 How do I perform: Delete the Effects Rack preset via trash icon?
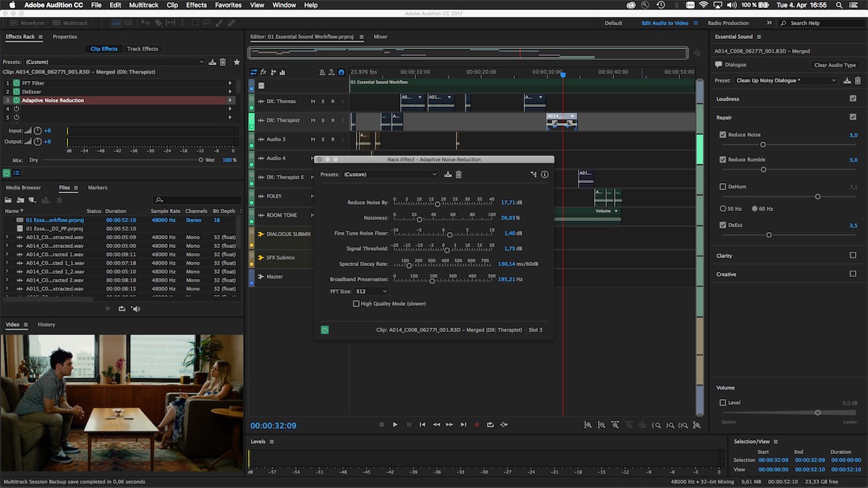[x=223, y=62]
